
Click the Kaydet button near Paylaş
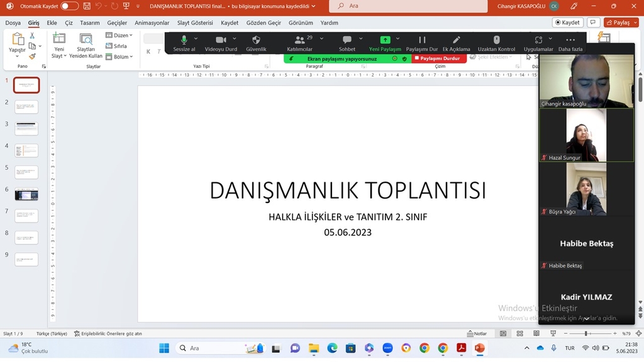[567, 21]
